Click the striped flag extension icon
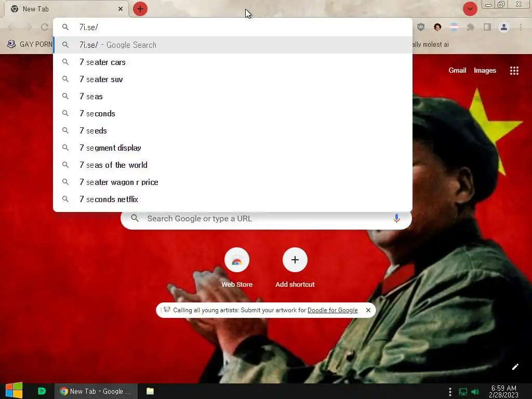The image size is (532, 399). 454,27
